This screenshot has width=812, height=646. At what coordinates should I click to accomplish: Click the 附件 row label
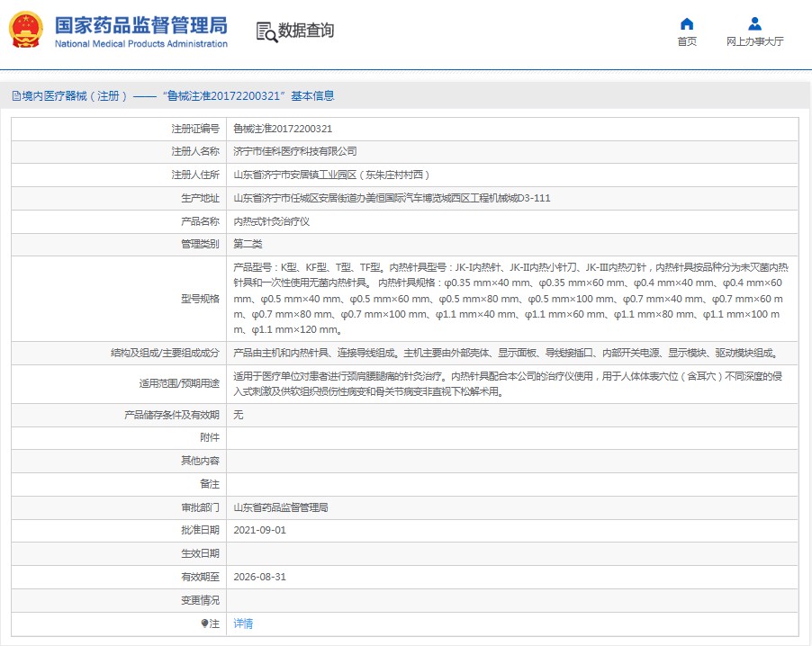click(x=210, y=437)
